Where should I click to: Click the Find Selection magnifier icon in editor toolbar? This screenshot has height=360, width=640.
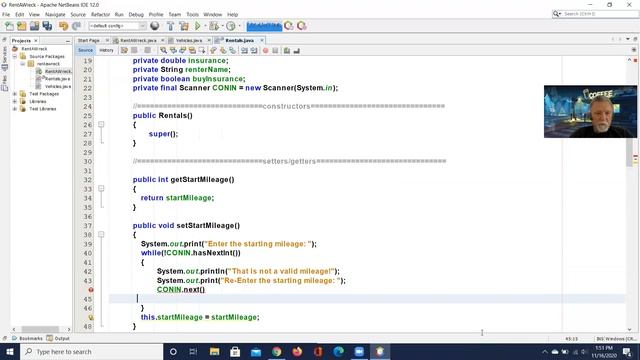[x=163, y=51]
